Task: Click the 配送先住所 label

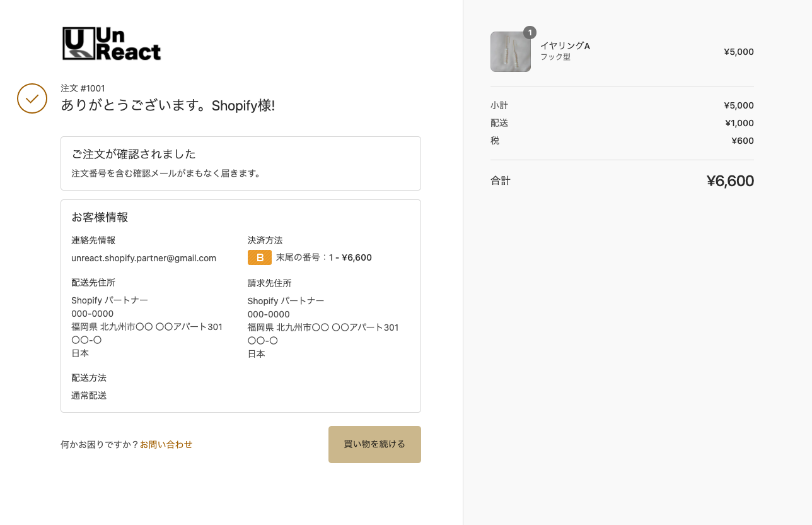Action: click(93, 283)
